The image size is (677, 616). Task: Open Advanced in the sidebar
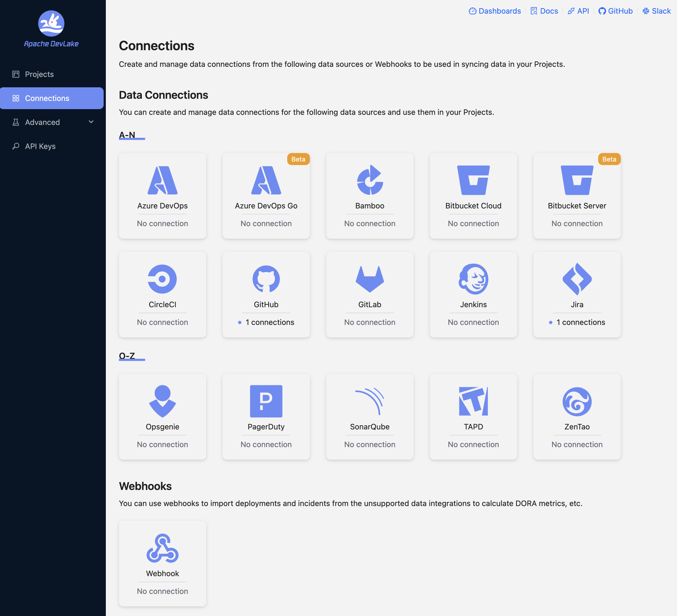coord(52,122)
